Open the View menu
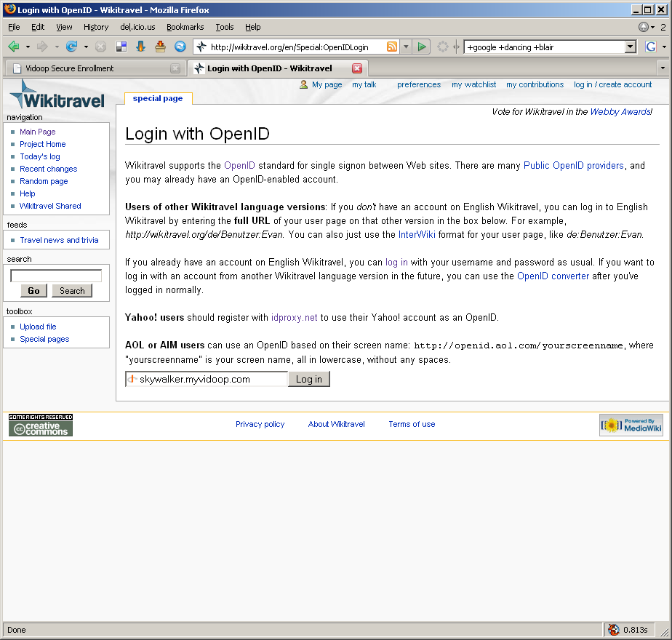Viewport: 672px width, 640px height. (64, 27)
